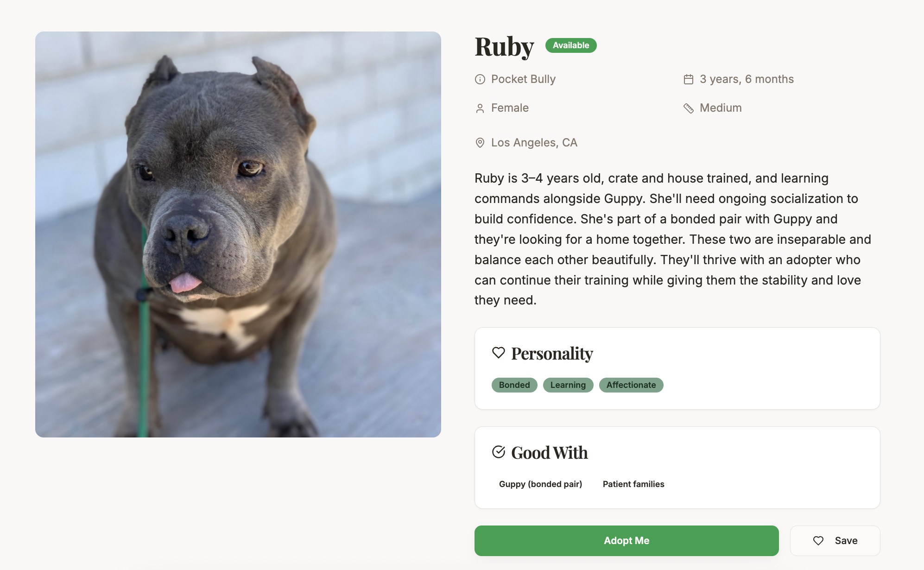Select the Affectionate personality tag
This screenshot has width=924, height=570.
click(631, 385)
